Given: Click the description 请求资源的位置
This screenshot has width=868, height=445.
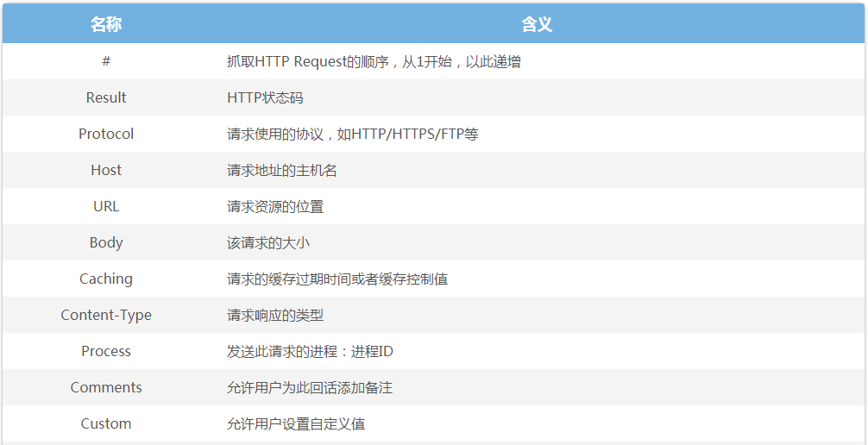Looking at the screenshot, I should click(x=275, y=206).
